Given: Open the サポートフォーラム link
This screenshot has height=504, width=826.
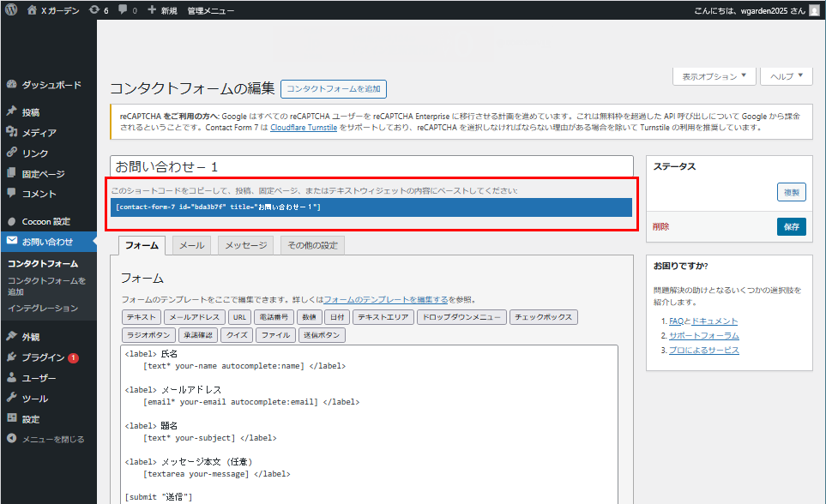Looking at the screenshot, I should (x=704, y=335).
